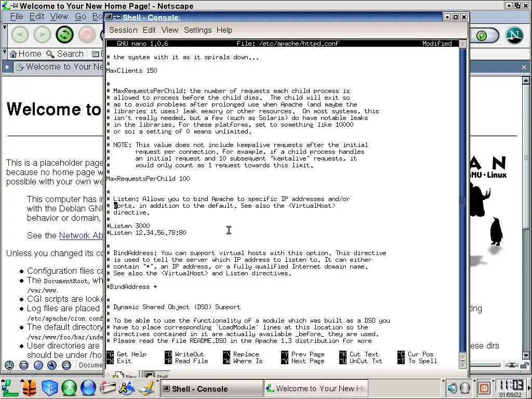Open Netscape's File menu
Image resolution: width=532 pixels, height=399 pixels.
(17, 16)
